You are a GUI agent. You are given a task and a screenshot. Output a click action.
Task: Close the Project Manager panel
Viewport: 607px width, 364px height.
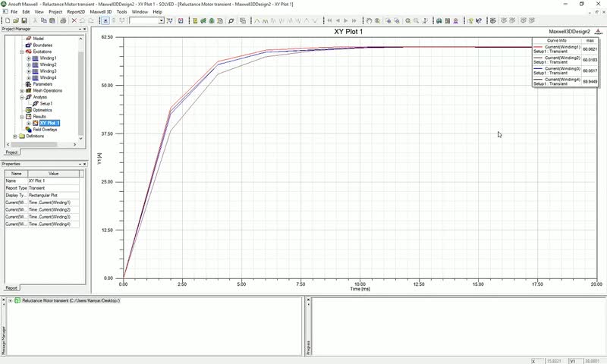84,29
